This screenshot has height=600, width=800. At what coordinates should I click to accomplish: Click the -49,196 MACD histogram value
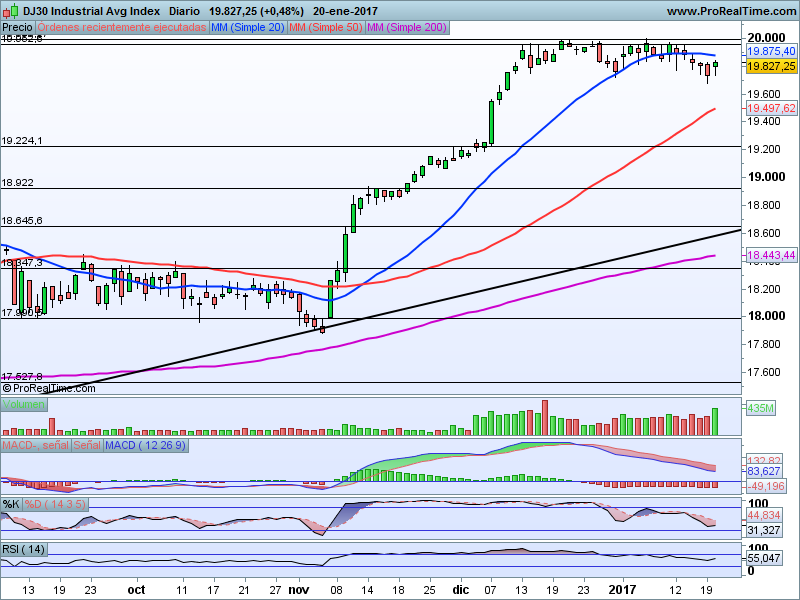point(766,486)
